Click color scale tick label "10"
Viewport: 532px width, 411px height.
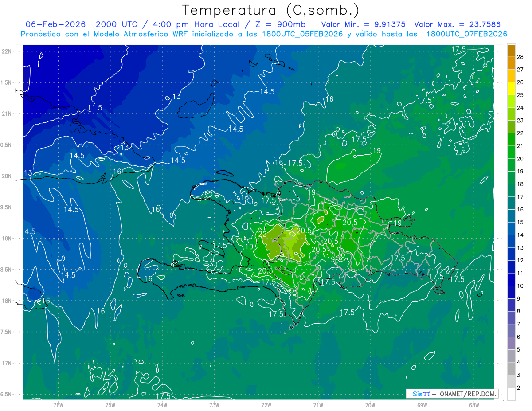[x=520, y=286]
